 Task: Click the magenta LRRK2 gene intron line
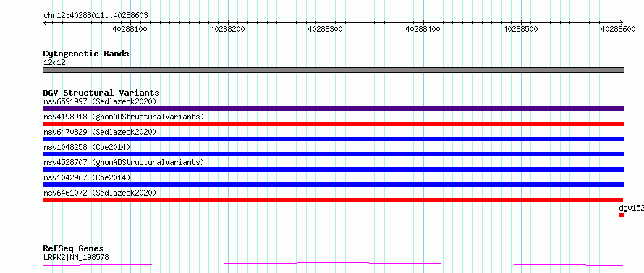333,263
